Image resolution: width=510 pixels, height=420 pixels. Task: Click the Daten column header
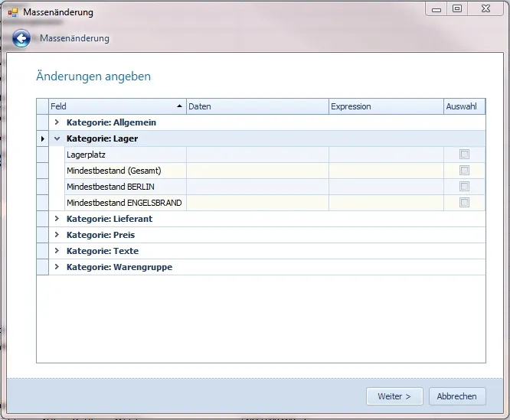[x=257, y=106]
